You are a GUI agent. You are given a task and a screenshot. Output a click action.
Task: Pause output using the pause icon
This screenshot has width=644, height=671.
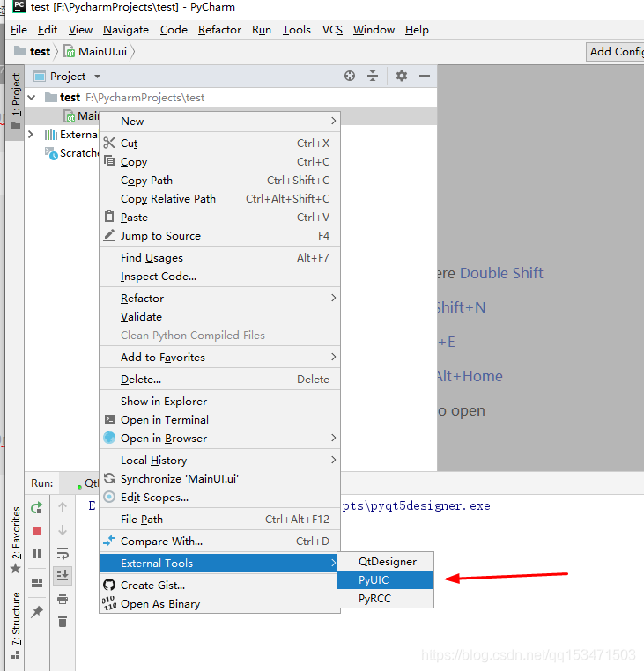(37, 554)
